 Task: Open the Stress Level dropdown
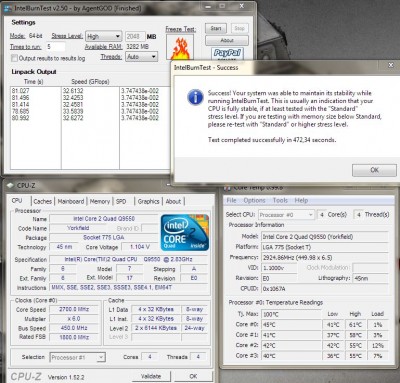(x=104, y=36)
